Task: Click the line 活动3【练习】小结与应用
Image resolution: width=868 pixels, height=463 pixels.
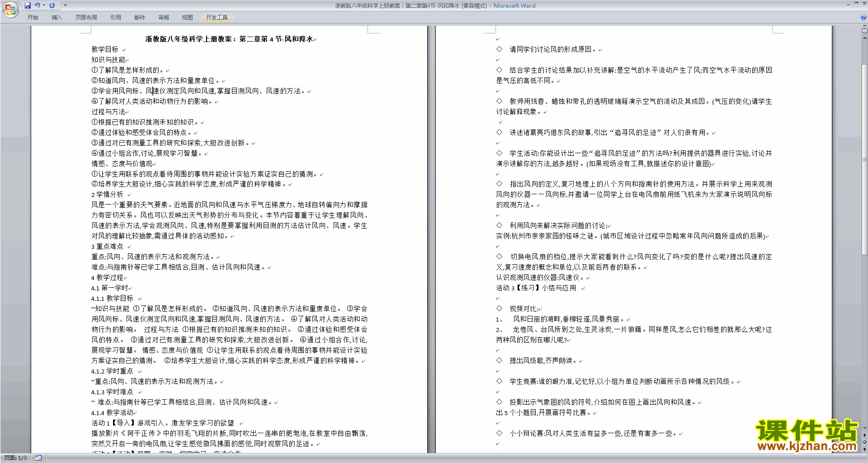Action: [536, 288]
